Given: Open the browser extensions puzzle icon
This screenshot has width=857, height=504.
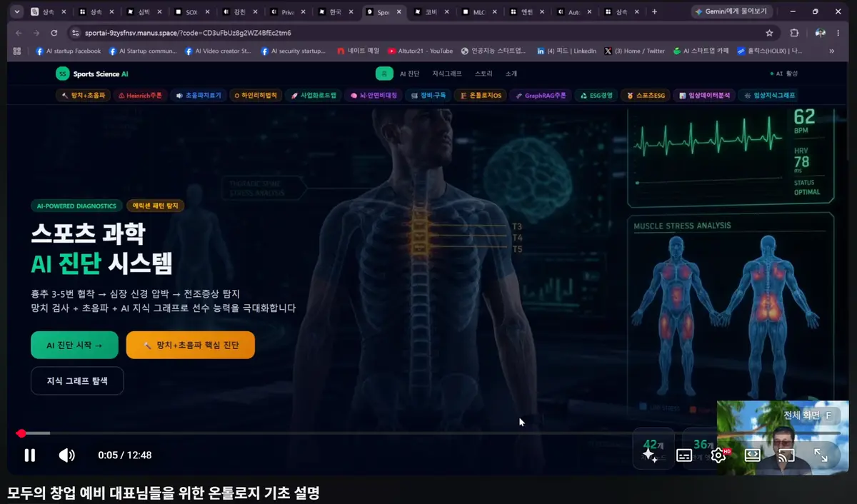Looking at the screenshot, I should pos(794,33).
